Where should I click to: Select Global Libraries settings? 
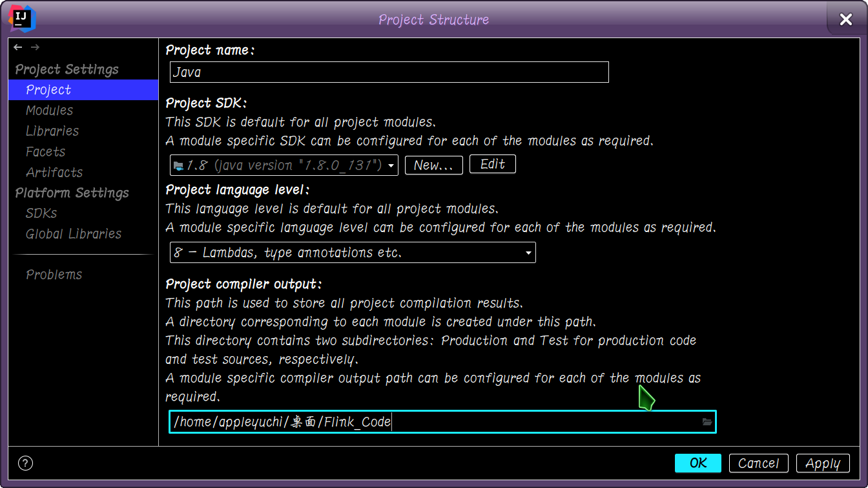point(73,234)
